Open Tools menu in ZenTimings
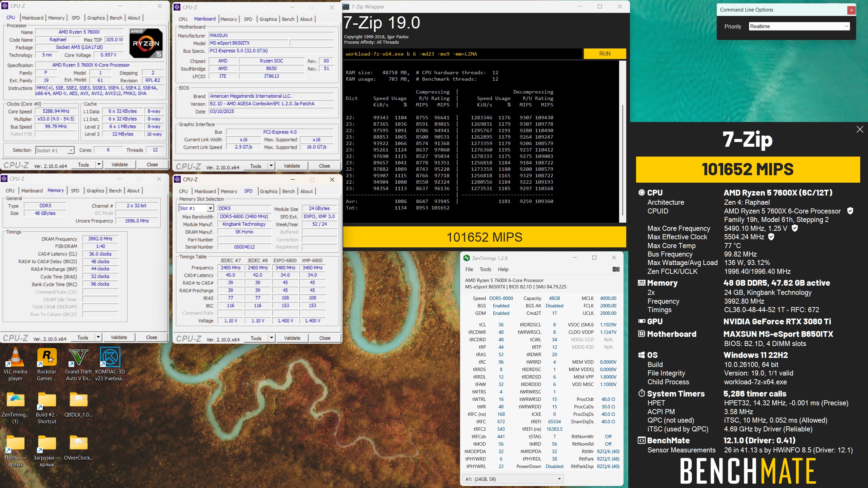The height and width of the screenshot is (488, 868). pyautogui.click(x=485, y=269)
